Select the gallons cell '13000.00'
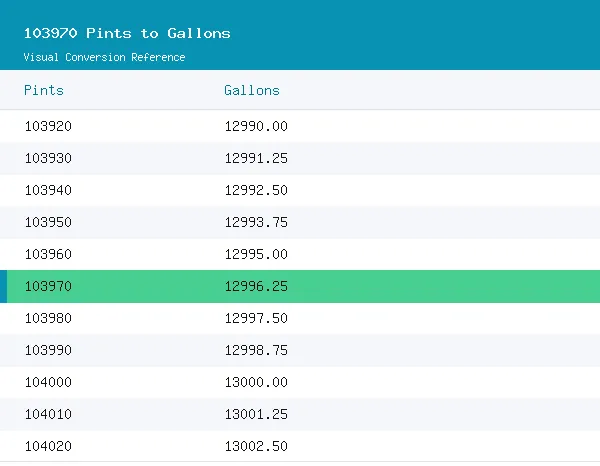This screenshot has height=466, width=600. click(x=256, y=382)
